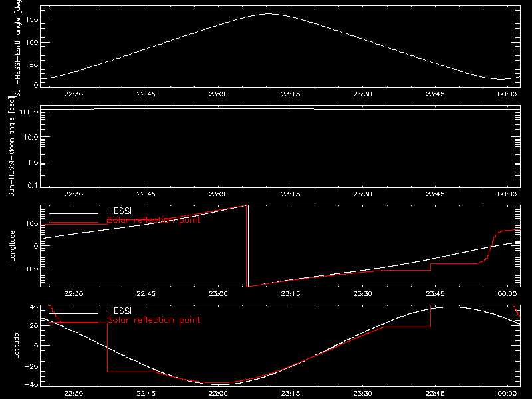The image size is (532, 399).
Task: Click the peak of the Earth angle curve
Action: (x=269, y=14)
